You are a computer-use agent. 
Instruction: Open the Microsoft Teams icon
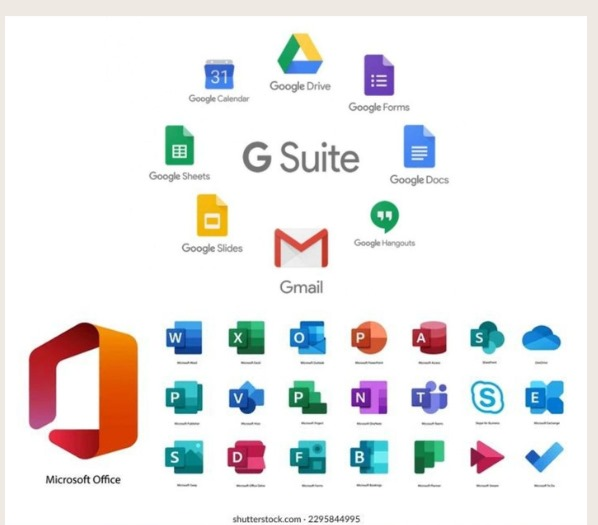click(x=429, y=398)
